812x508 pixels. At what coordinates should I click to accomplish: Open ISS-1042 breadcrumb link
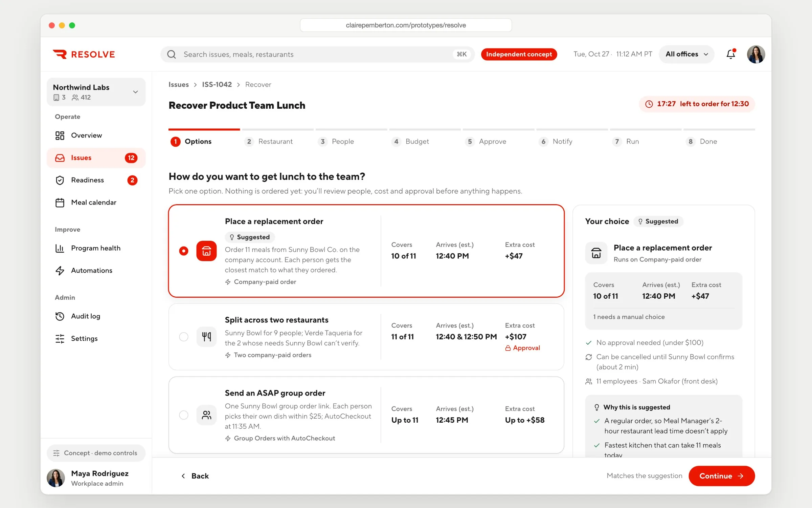(x=217, y=85)
